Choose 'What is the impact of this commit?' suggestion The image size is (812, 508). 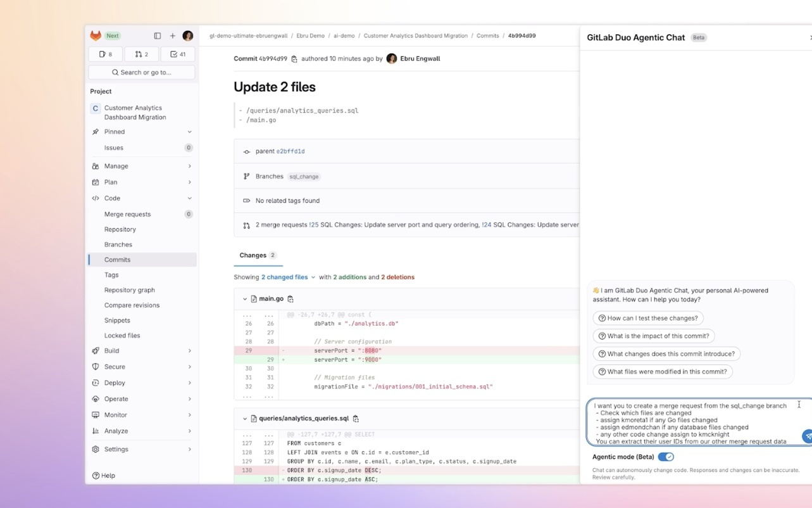point(654,336)
